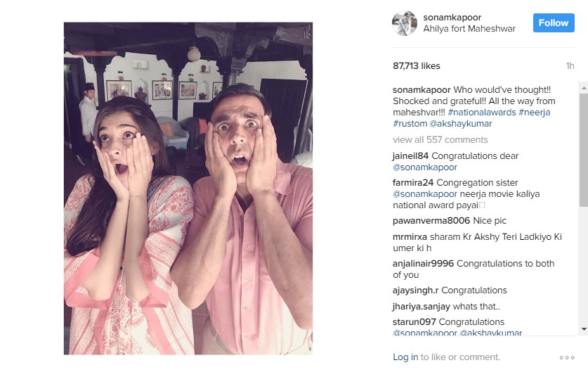Image resolution: width=588 pixels, height=377 pixels.
Task: Open the #rustom hashtag
Action: click(x=410, y=124)
